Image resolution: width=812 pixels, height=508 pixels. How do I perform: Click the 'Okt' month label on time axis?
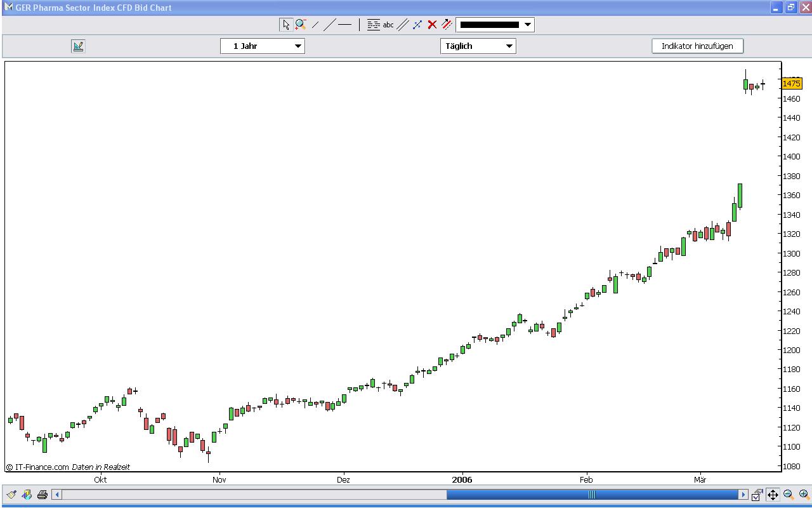(x=100, y=480)
